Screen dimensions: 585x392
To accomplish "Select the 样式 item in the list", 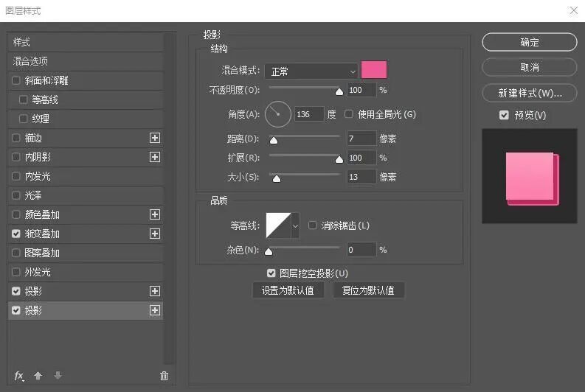I will click(x=85, y=42).
